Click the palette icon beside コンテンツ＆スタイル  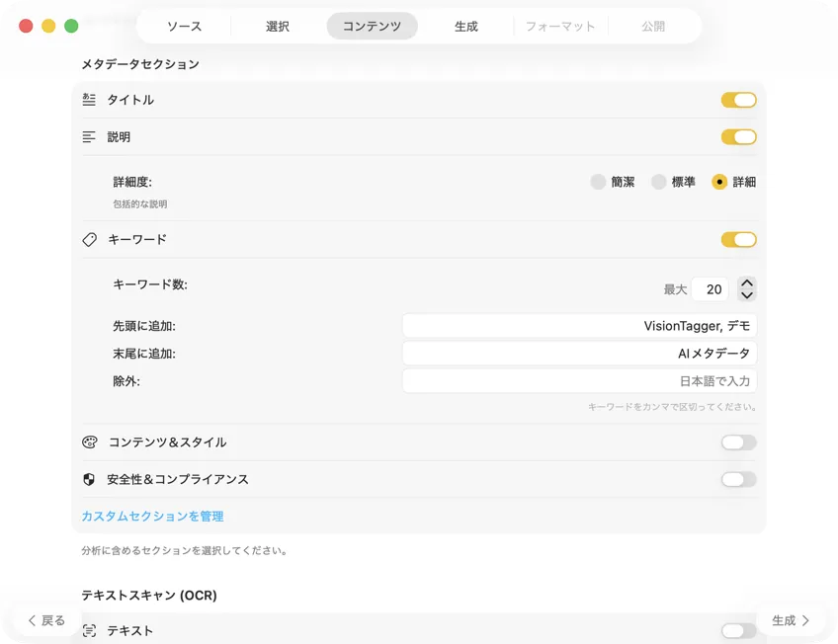(x=90, y=442)
